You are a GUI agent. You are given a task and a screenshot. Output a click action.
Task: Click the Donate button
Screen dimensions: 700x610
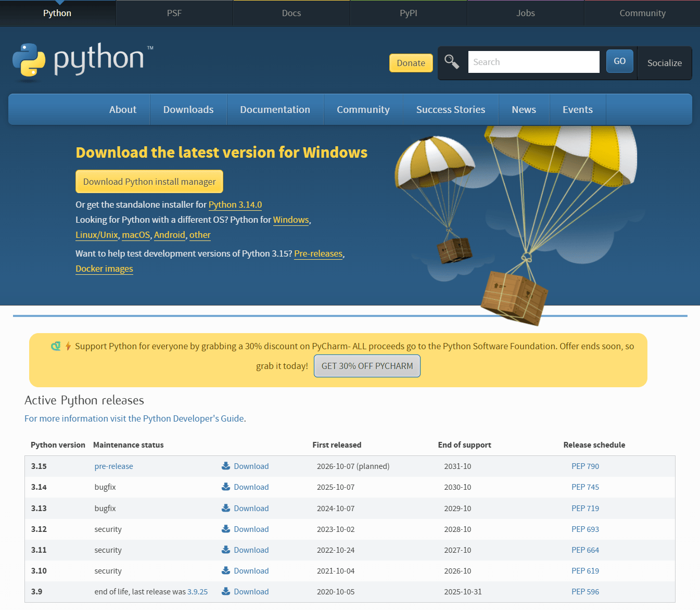411,62
